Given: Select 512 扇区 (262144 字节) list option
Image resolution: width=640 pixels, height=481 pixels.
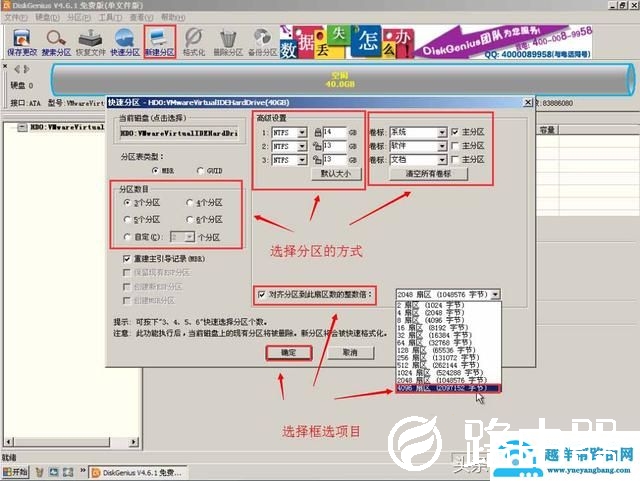Looking at the screenshot, I should click(448, 365).
